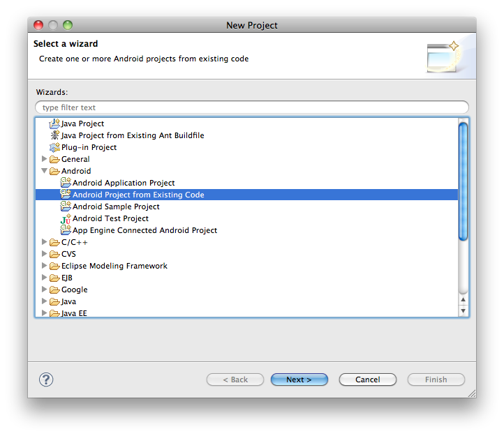Screen dimensions: 504x436
Task: Click the scrollbar down arrow
Action: coord(464,310)
